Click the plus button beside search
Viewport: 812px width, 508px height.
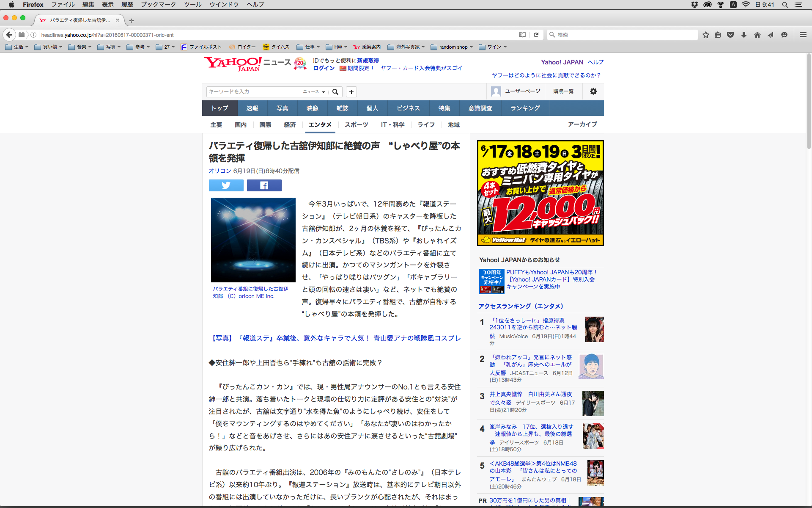click(x=351, y=92)
